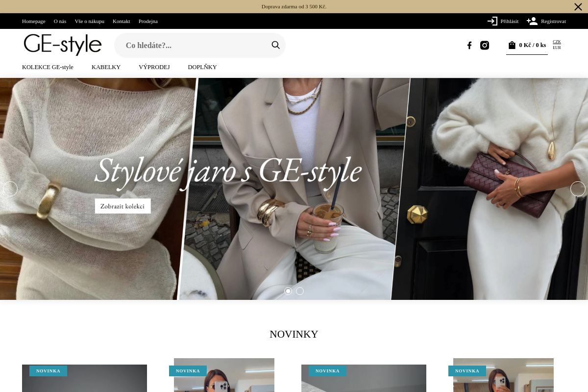Click the Přihlásit link
588x392 pixels.
[x=509, y=21]
